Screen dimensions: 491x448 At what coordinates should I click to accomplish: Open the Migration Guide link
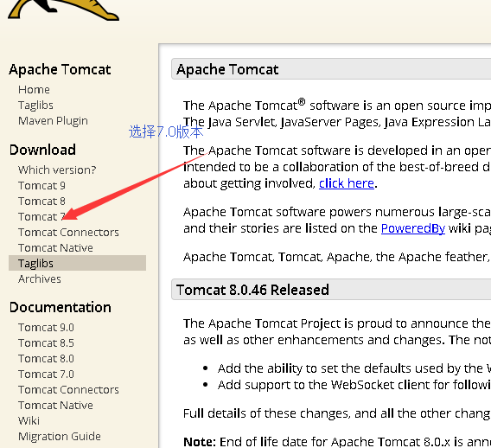tap(60, 437)
